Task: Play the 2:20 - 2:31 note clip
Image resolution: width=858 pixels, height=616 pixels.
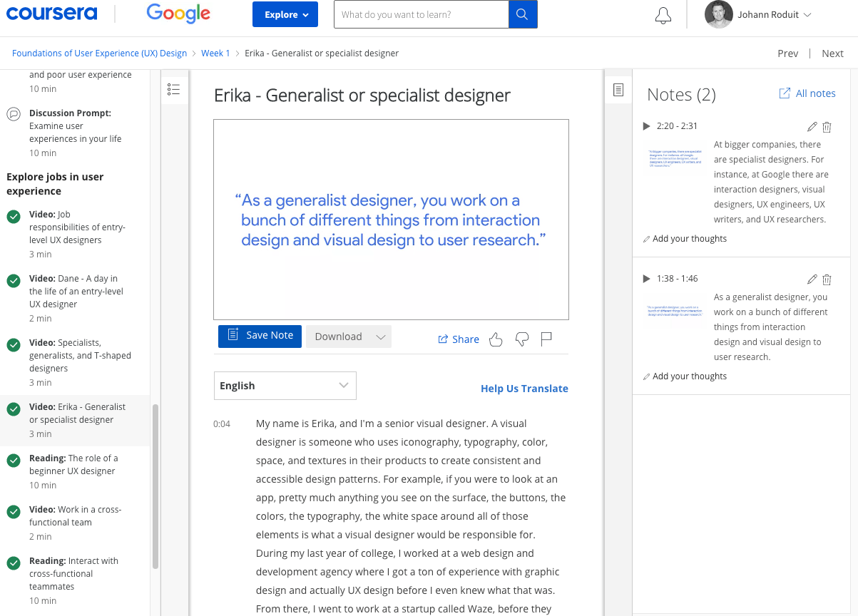Action: [646, 126]
